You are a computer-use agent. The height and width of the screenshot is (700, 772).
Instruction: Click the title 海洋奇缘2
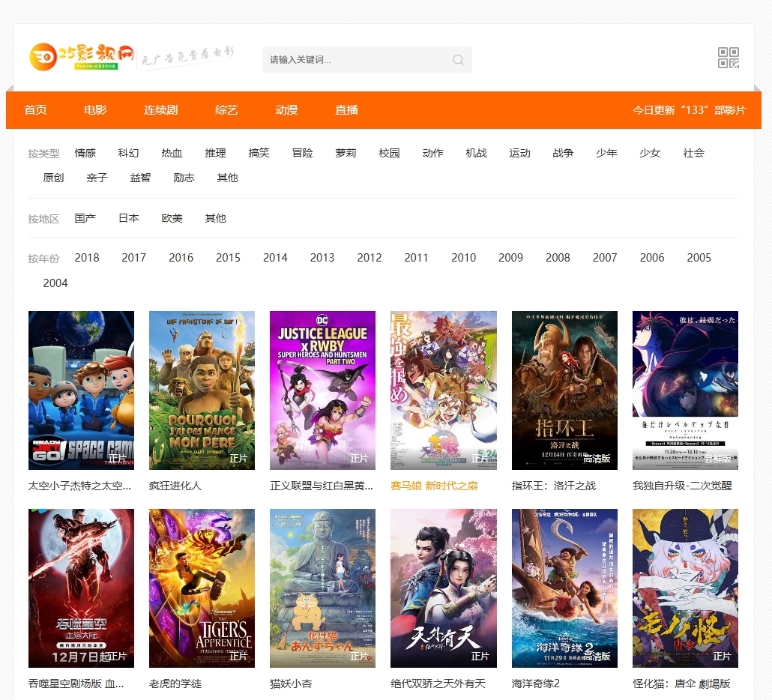pos(536,684)
